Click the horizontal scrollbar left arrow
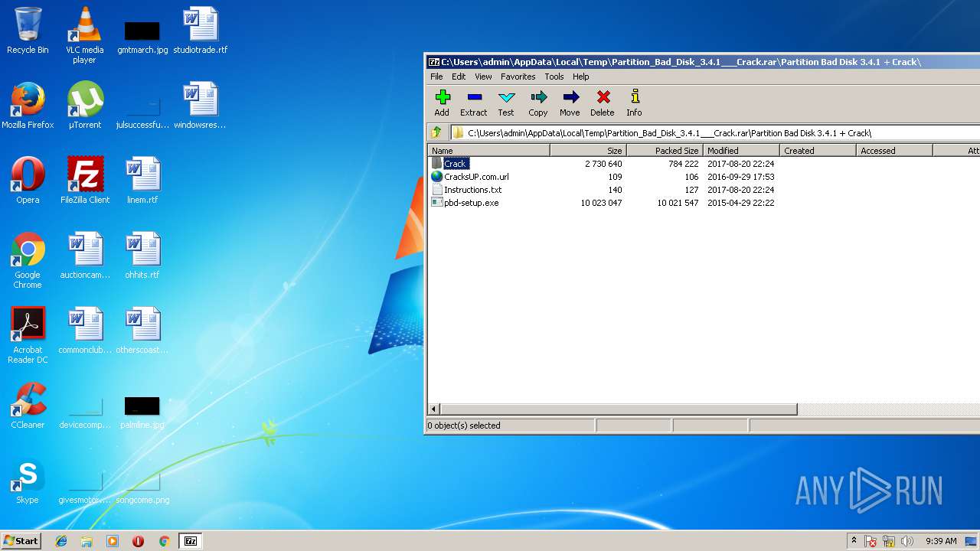The width and height of the screenshot is (980, 551). coord(434,409)
